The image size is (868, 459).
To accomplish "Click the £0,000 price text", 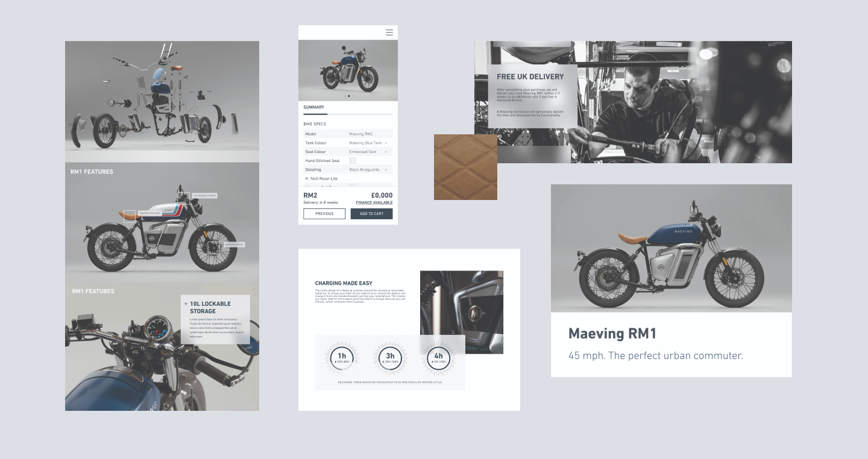I will [x=382, y=195].
